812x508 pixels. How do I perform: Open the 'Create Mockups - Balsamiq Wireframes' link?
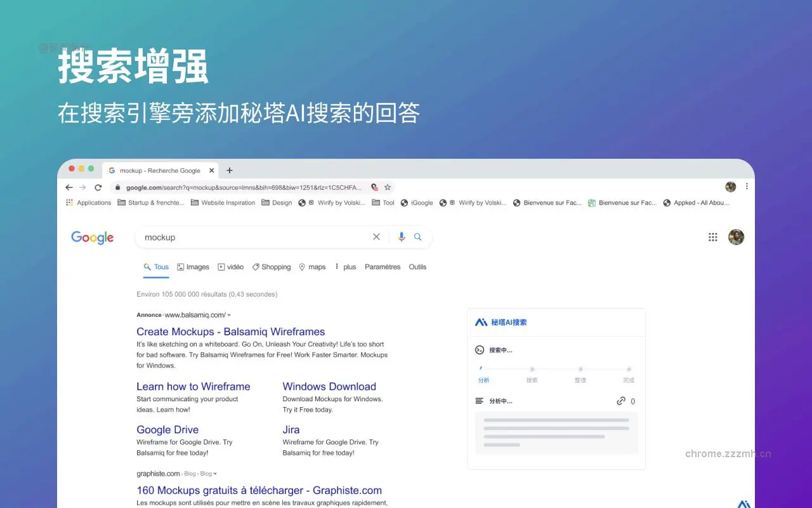pos(230,331)
